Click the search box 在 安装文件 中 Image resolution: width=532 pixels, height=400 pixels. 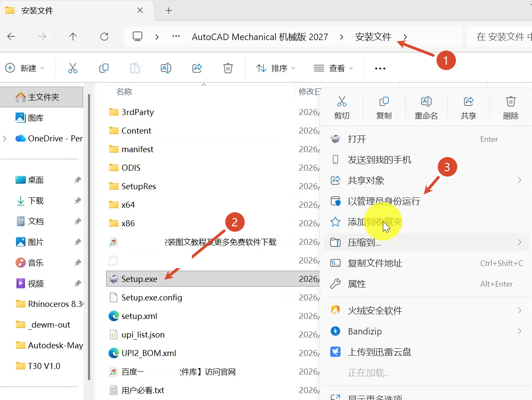point(500,37)
